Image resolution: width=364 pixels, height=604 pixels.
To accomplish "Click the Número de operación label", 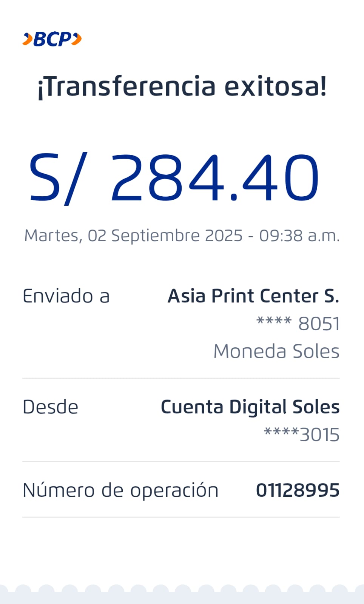I will coord(120,490).
